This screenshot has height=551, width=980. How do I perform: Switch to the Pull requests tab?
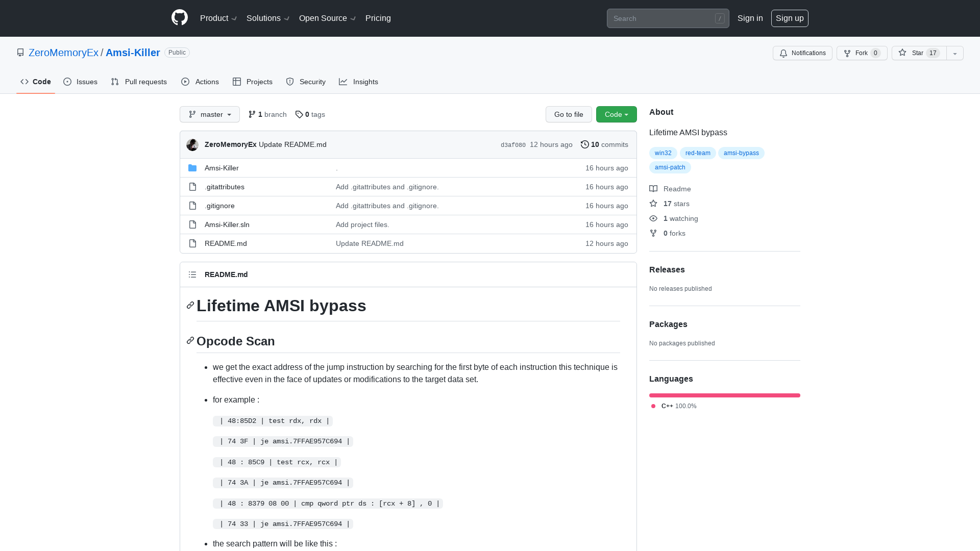point(139,82)
